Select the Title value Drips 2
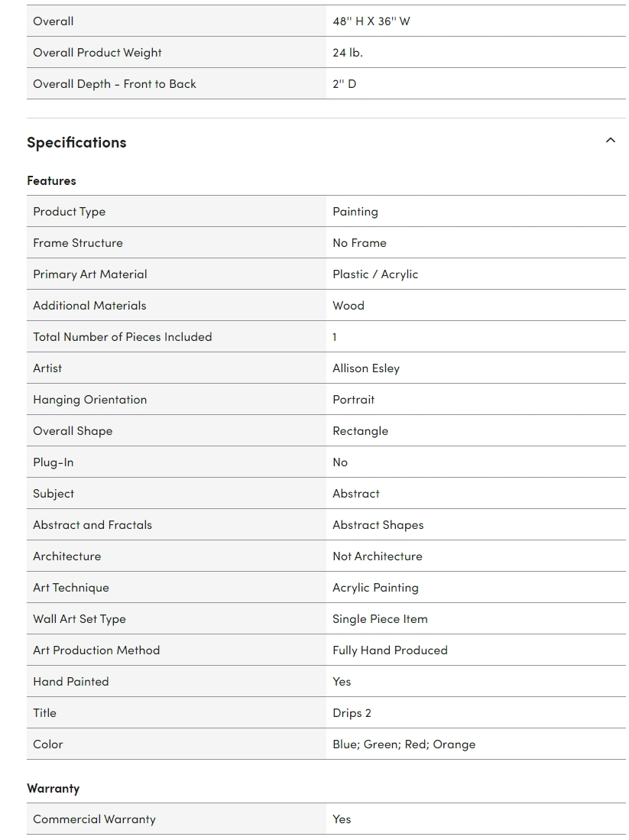This screenshot has width=629, height=840. pyautogui.click(x=352, y=713)
